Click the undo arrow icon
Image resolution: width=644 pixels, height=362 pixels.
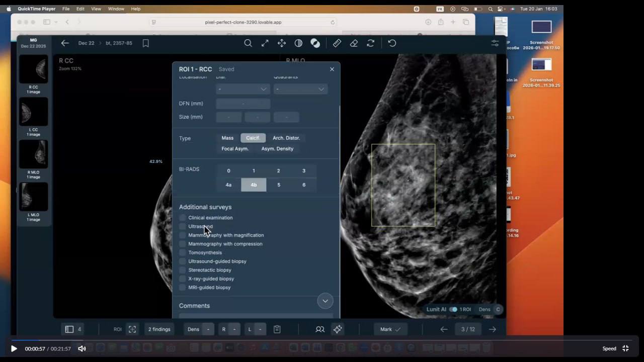[392, 43]
